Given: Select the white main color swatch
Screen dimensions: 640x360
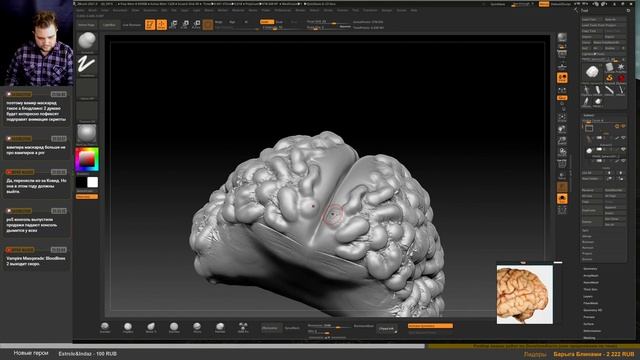Looking at the screenshot, I should [93, 182].
